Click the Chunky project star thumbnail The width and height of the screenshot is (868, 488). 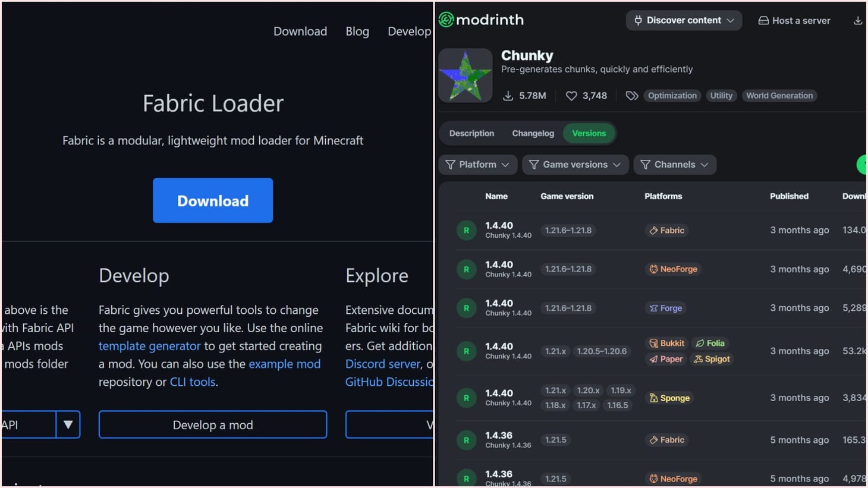[x=466, y=75]
